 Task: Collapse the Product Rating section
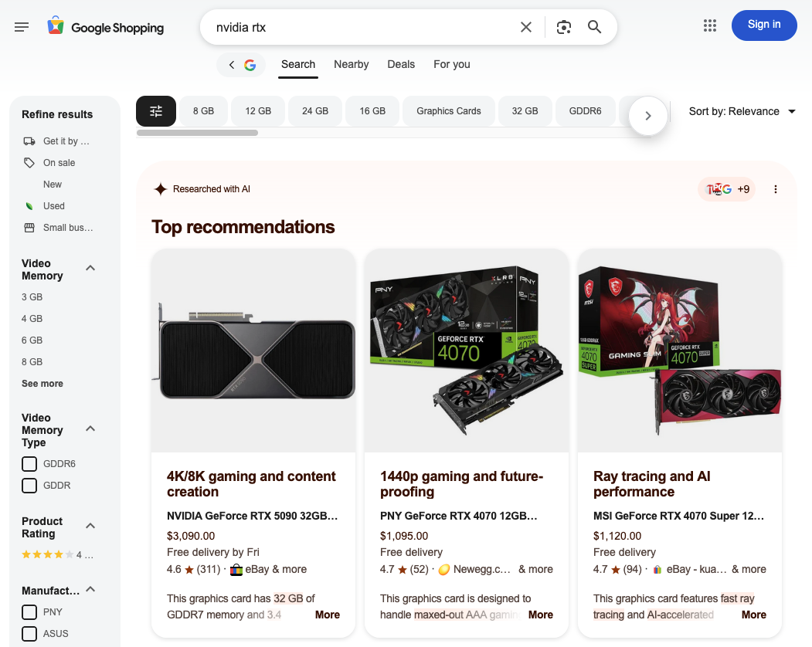(90, 526)
